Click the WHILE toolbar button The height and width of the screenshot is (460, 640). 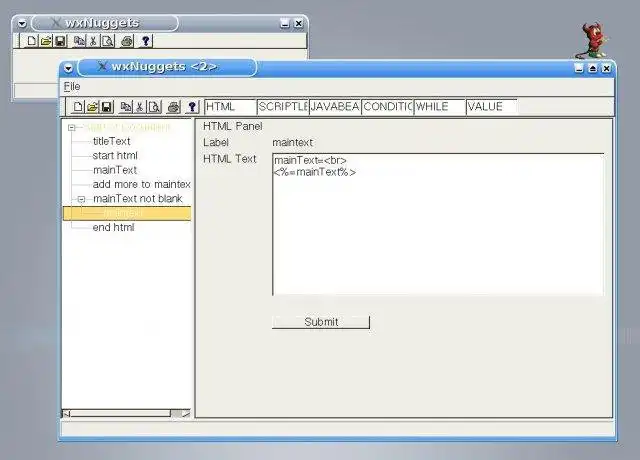click(440, 107)
